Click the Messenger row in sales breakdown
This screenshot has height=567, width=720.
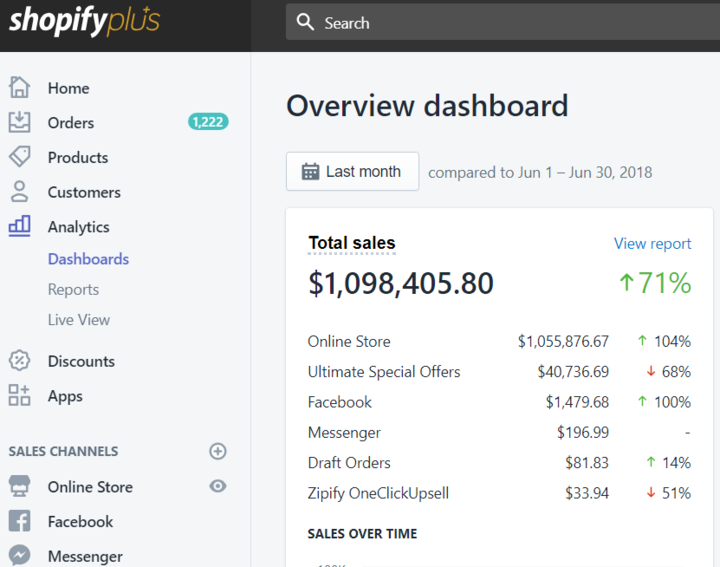[499, 432]
